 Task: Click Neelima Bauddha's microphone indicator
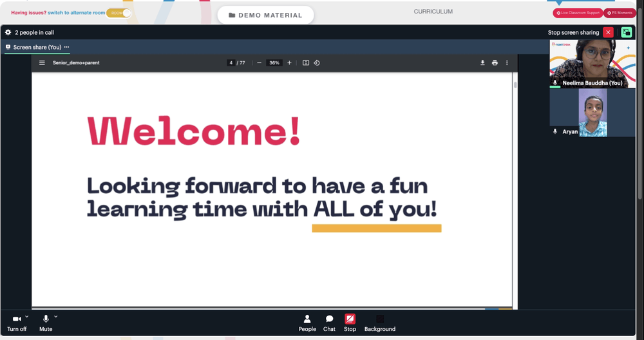(x=555, y=83)
